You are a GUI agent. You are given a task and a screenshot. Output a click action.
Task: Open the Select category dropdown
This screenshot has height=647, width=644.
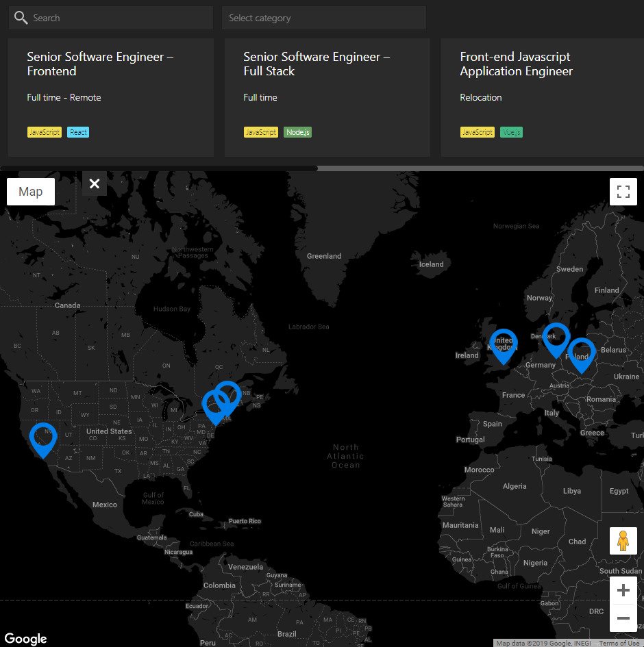(x=324, y=17)
